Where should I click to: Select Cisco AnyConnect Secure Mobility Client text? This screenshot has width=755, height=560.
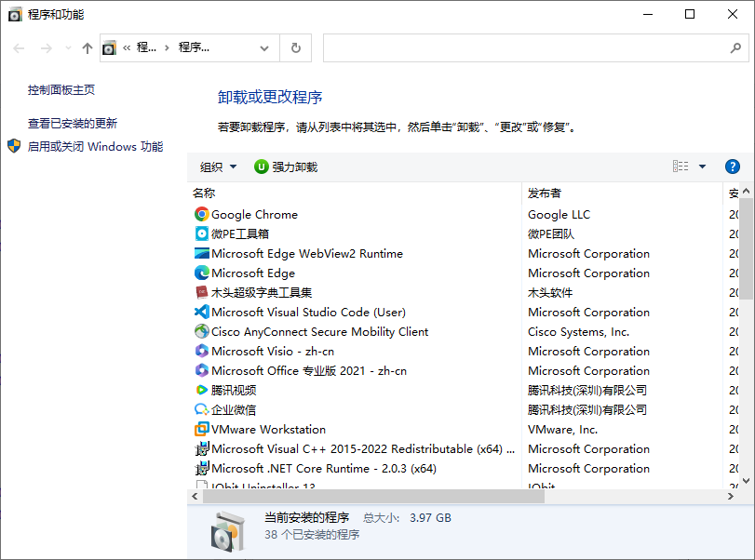(319, 331)
